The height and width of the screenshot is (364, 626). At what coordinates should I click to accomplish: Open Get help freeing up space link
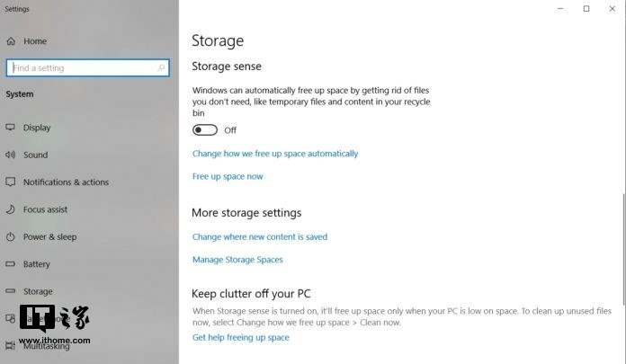(x=241, y=337)
